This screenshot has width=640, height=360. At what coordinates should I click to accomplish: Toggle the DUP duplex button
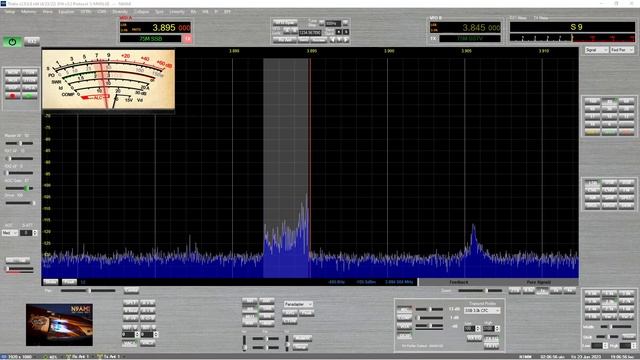[x=13, y=88]
